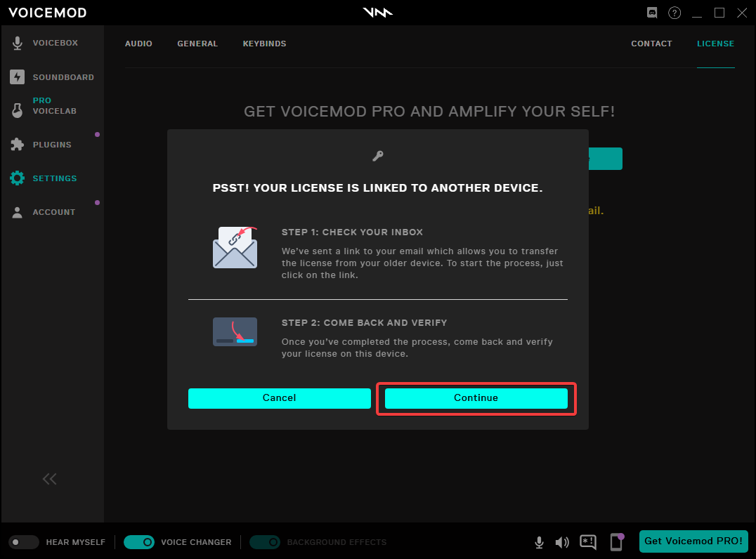Click the Plugins puzzle piece icon
Screen dimensions: 756x559
[18, 145]
